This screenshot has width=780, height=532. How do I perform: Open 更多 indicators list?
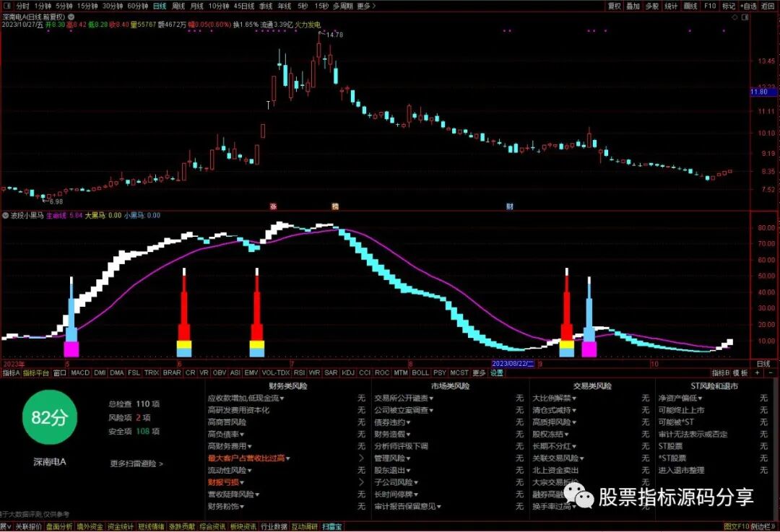(x=479, y=372)
